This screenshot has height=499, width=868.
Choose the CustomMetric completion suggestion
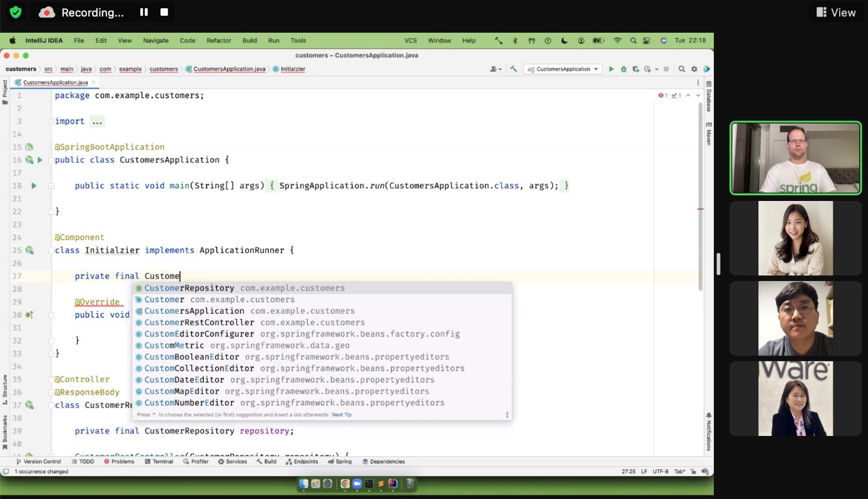pos(322,345)
